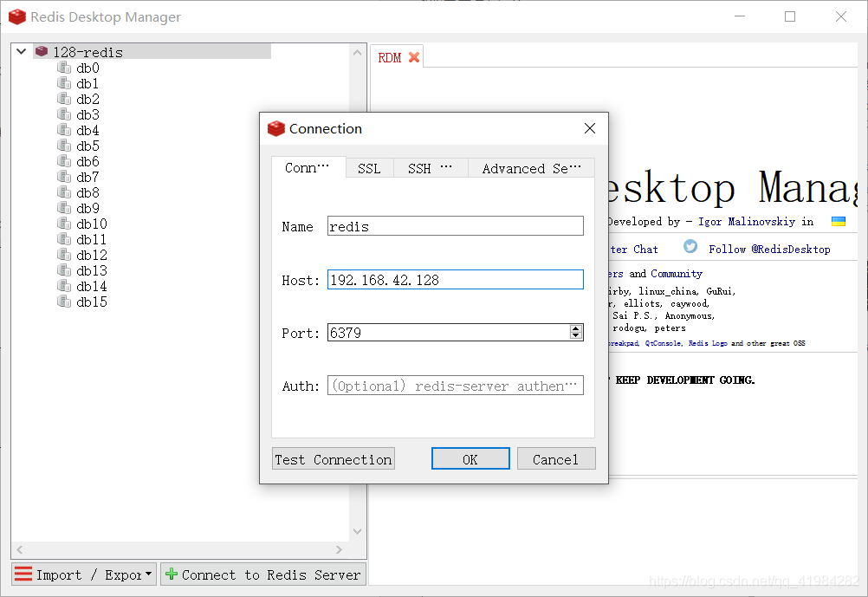868x597 pixels.
Task: Click the Twitter bird icon
Action: 690,246
